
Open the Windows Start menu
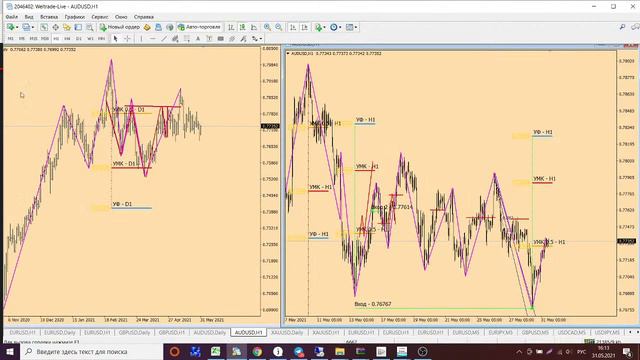click(x=10, y=351)
